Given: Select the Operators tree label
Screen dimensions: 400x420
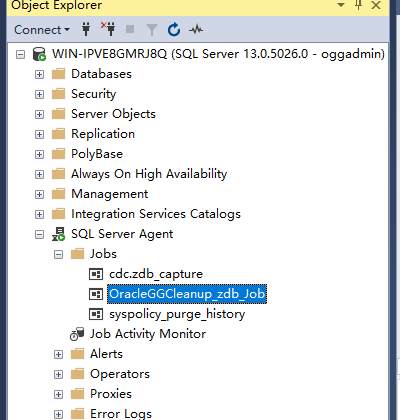Looking at the screenshot, I should tap(120, 374).
